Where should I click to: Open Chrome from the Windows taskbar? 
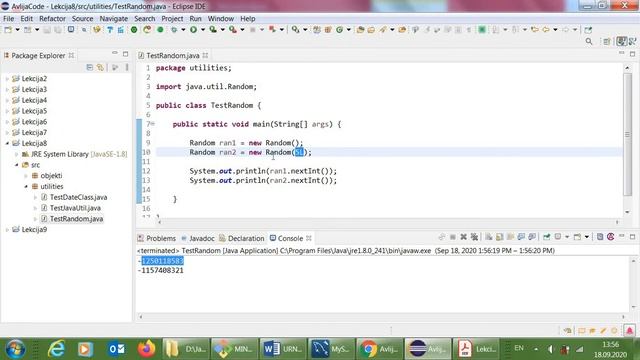(x=380, y=349)
